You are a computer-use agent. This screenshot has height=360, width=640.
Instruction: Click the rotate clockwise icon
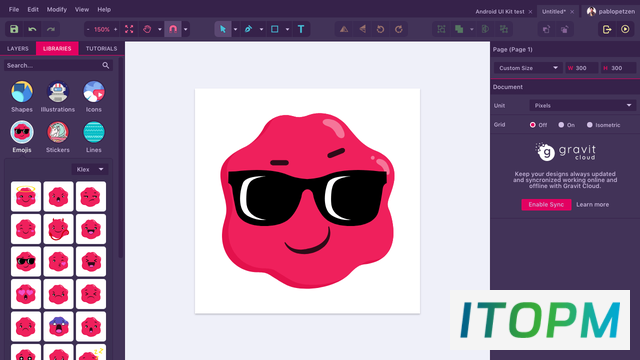click(399, 29)
